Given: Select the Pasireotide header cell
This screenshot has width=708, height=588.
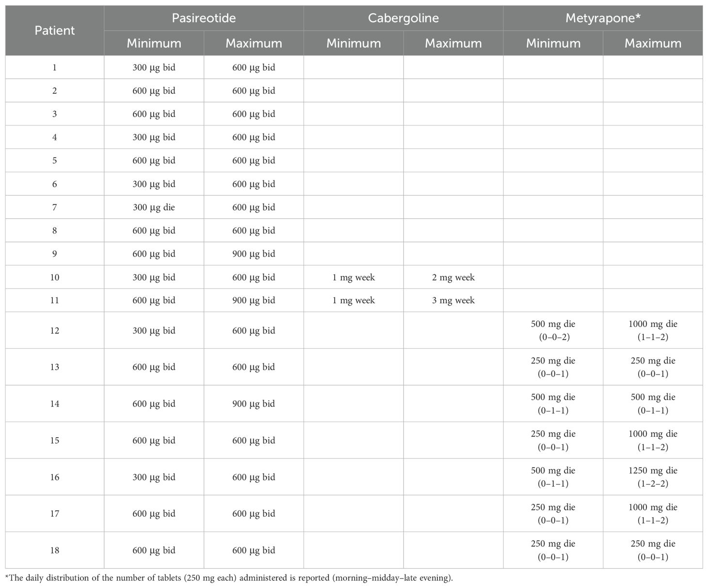Looking at the screenshot, I should (204, 18).
